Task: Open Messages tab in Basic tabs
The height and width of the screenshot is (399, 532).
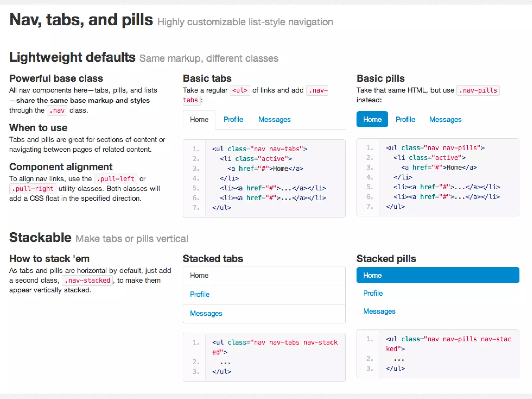Action: tap(274, 120)
